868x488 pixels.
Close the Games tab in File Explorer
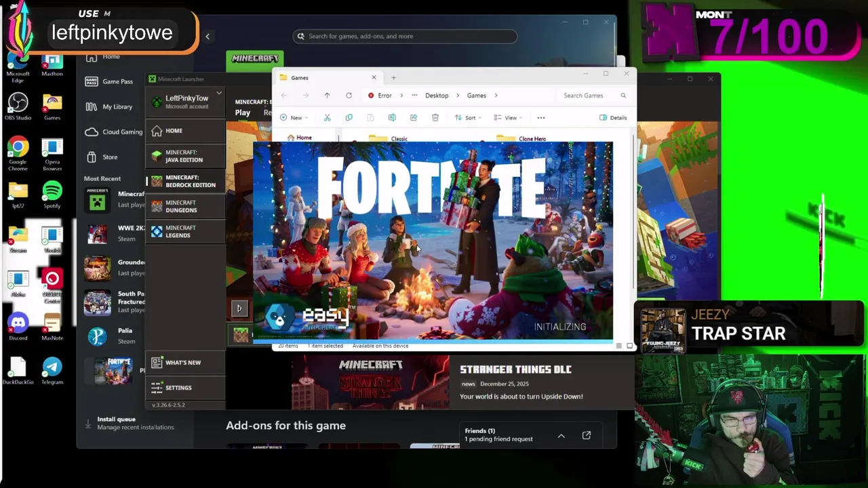click(374, 77)
